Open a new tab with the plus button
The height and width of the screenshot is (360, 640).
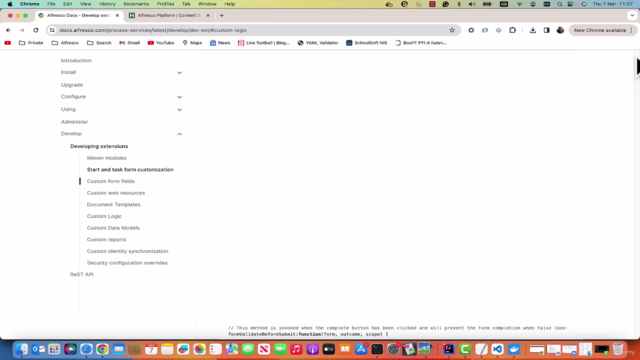(222, 16)
